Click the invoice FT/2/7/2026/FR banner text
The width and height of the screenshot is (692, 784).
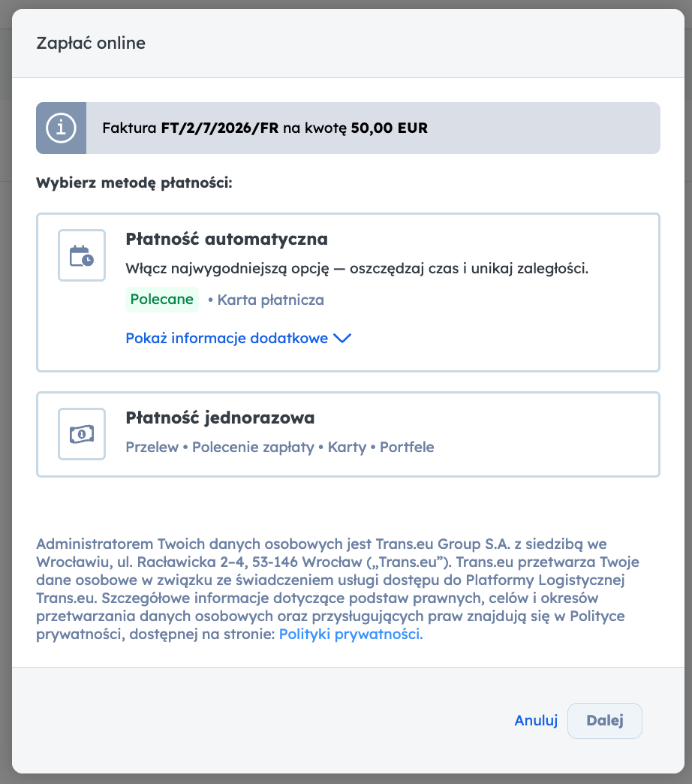pyautogui.click(x=265, y=128)
